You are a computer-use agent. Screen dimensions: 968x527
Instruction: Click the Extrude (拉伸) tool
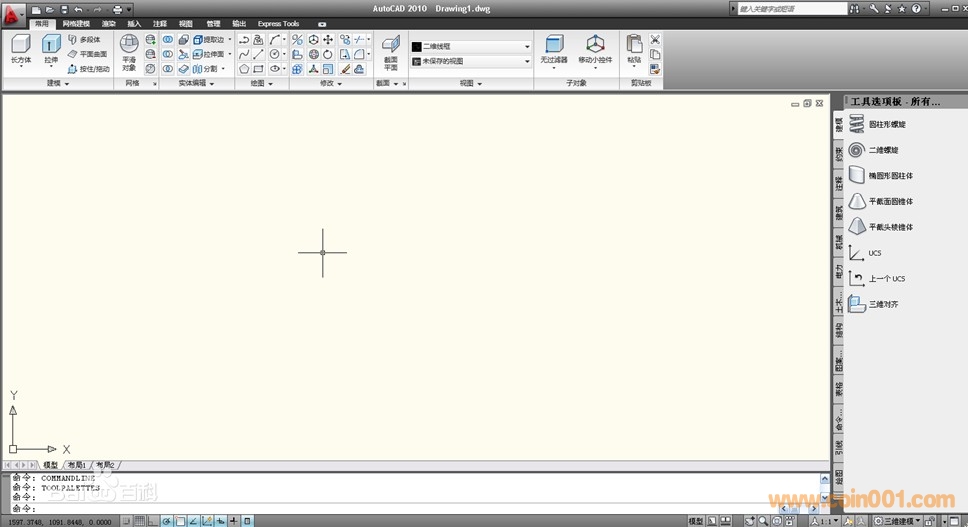pos(51,48)
